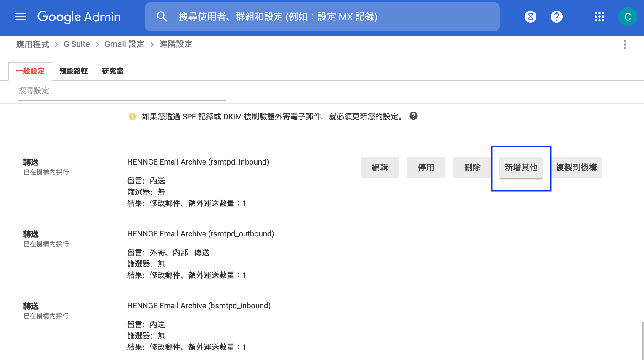Select the 一般設定 tab
Viewport: 644px width, 360px height.
(30, 71)
